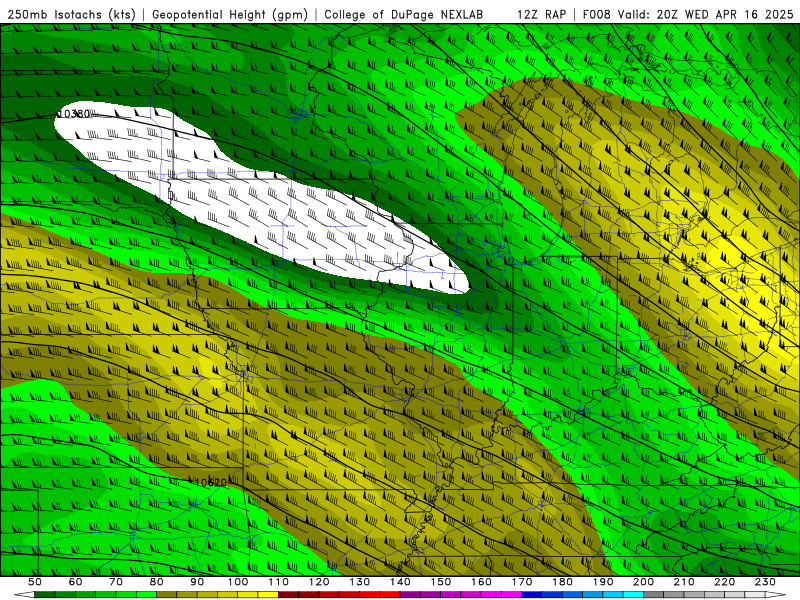800x600 pixels.
Task: Click the 140 label on the color scale
Action: click(x=400, y=582)
